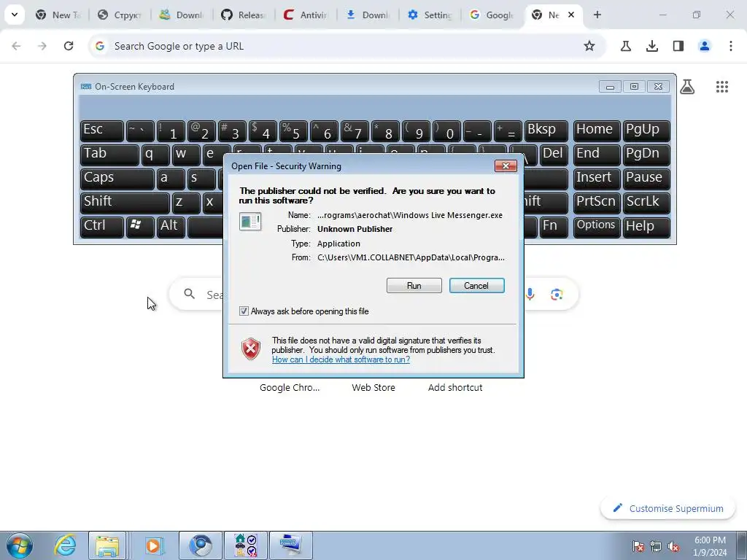747x560 pixels.
Task: Uncheck Always ask before opening this file
Action: 244,311
